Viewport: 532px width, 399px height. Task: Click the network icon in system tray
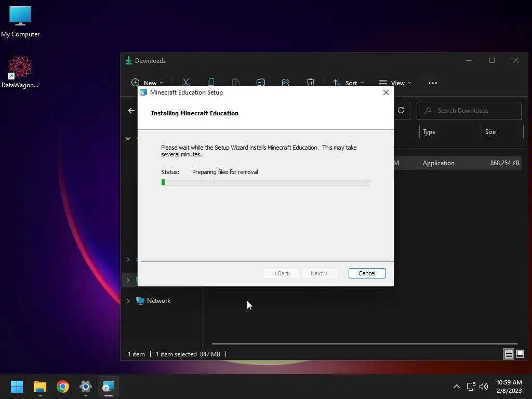[x=471, y=387]
